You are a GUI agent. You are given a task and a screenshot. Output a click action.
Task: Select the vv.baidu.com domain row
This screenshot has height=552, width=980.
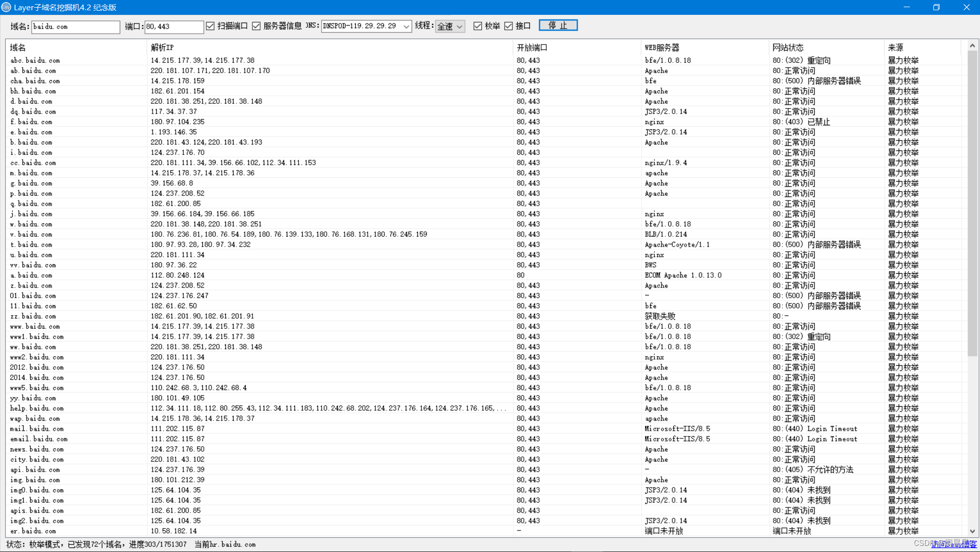(484, 265)
